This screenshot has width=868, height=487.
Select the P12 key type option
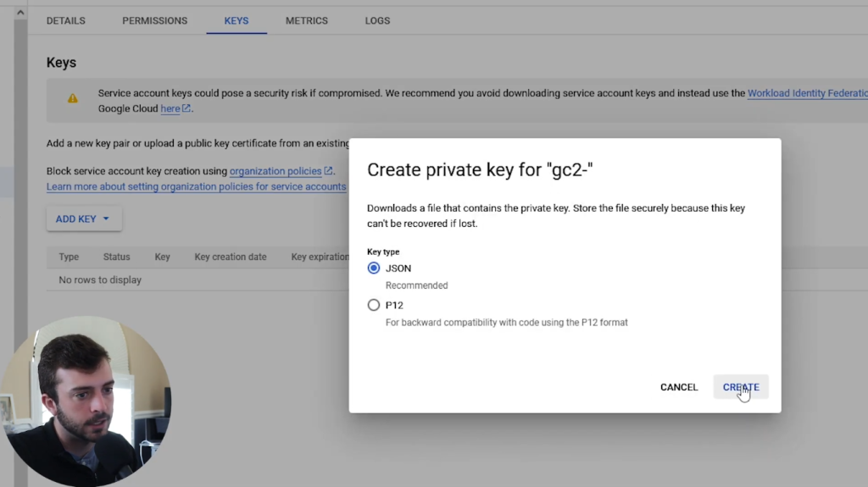pyautogui.click(x=374, y=305)
